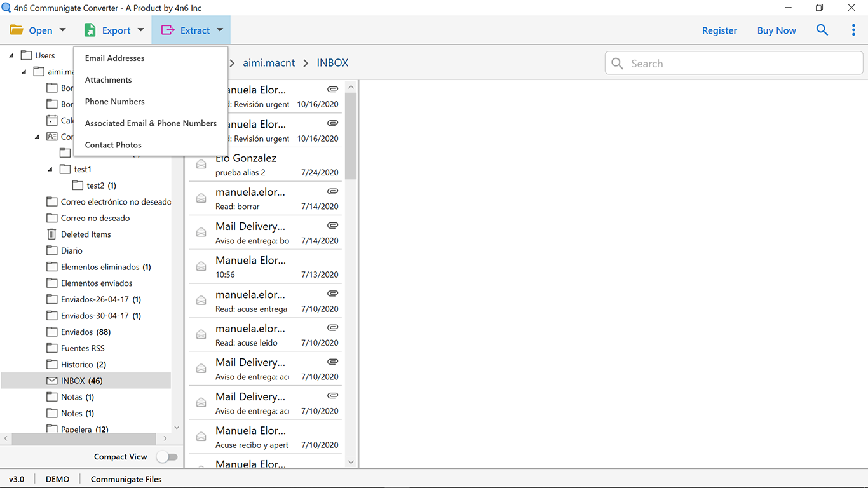Collapse the Extract dropdown arrow
Viewport: 868px width, 488px height.
(x=219, y=30)
